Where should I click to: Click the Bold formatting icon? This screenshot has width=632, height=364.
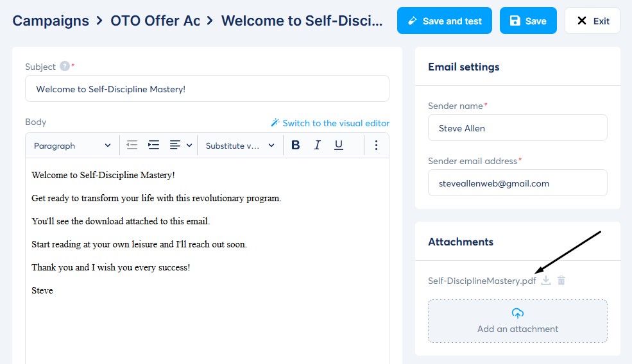296,145
